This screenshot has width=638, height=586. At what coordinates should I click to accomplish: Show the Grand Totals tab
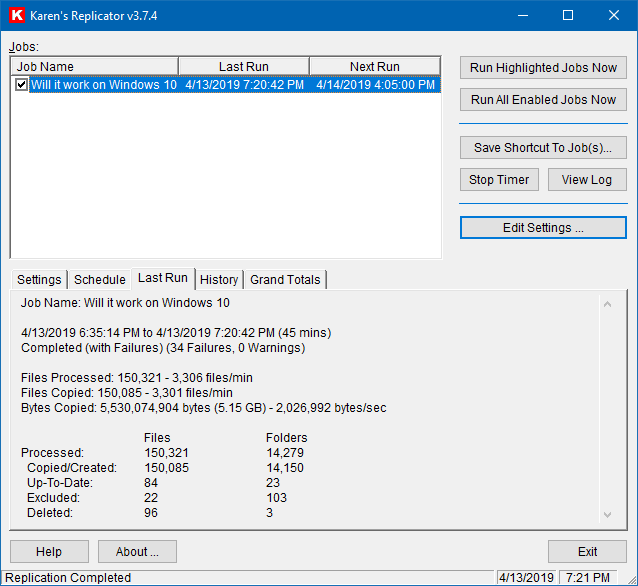point(285,280)
